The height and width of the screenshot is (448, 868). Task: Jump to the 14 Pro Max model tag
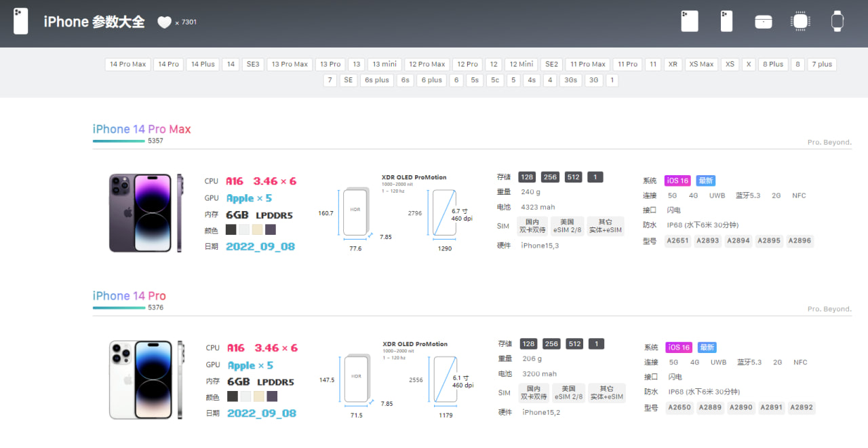[128, 64]
